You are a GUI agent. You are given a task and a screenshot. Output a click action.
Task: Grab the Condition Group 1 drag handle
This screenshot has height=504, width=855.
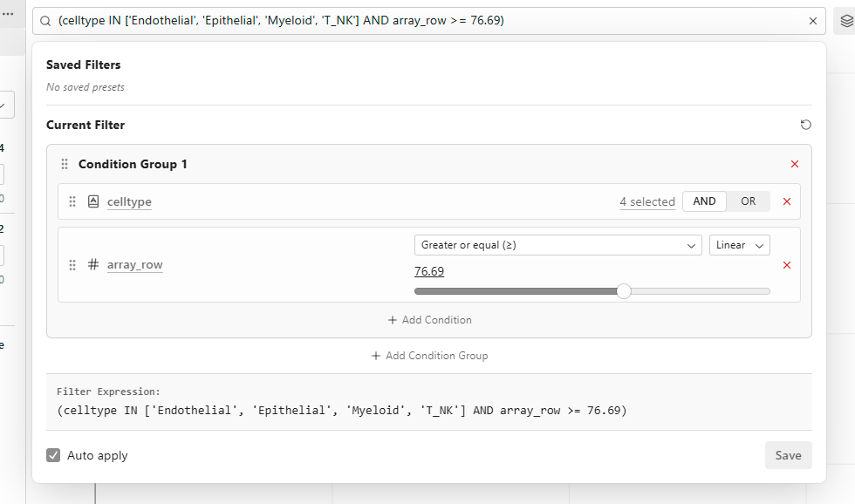point(65,164)
